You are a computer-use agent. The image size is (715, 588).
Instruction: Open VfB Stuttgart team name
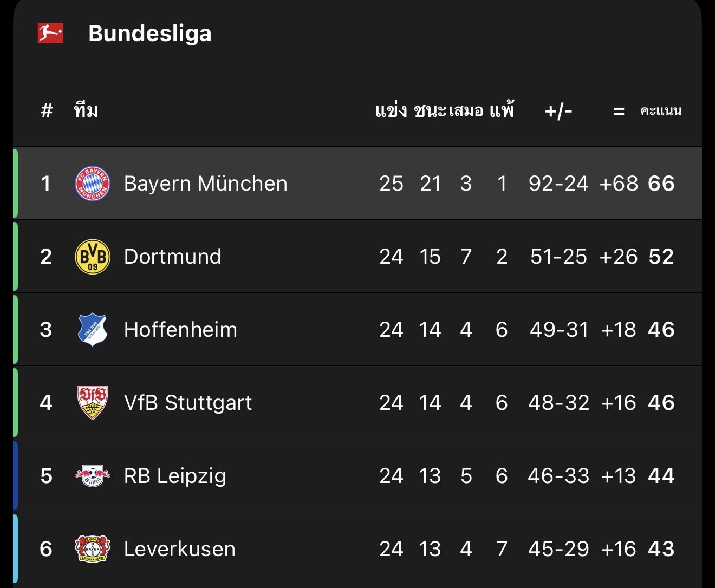point(187,403)
